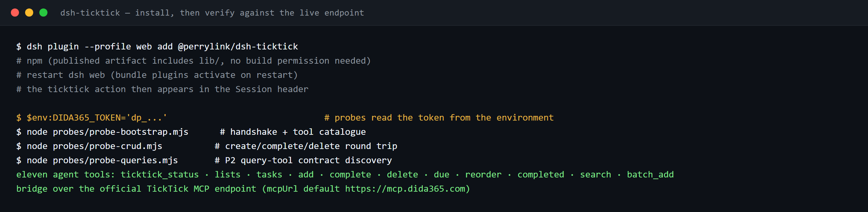Click the probe-crud.mjs command

[x=94, y=146]
